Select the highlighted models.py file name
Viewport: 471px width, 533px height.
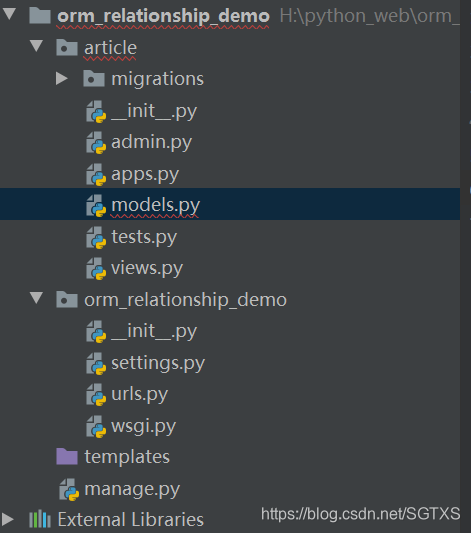tap(156, 206)
